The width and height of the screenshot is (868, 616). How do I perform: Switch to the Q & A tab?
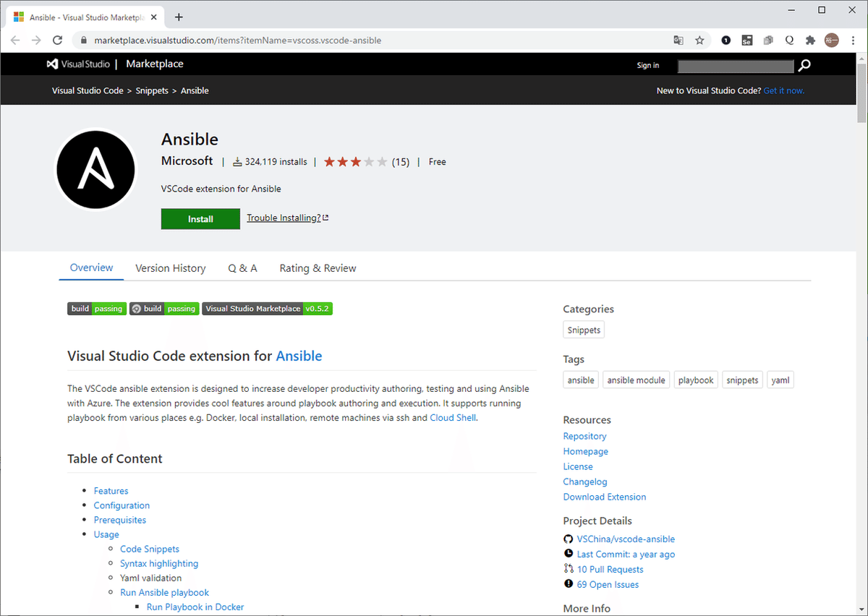pos(242,268)
